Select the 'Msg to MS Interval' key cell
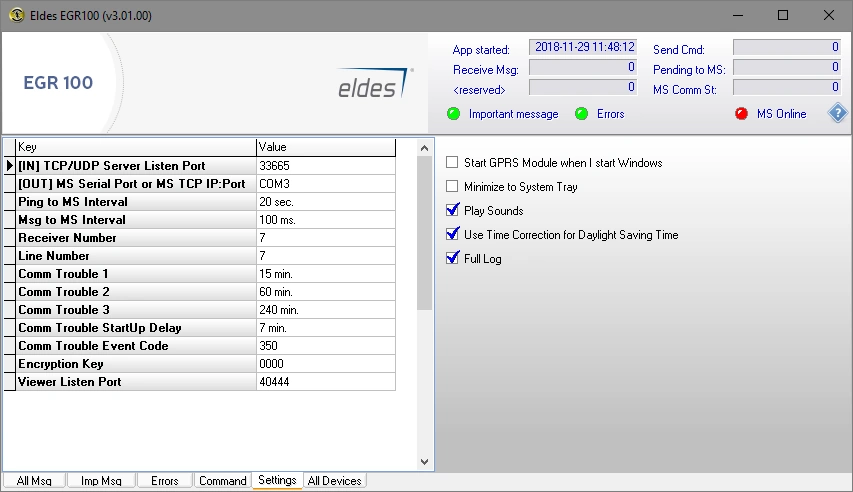This screenshot has width=853, height=492. tap(135, 219)
